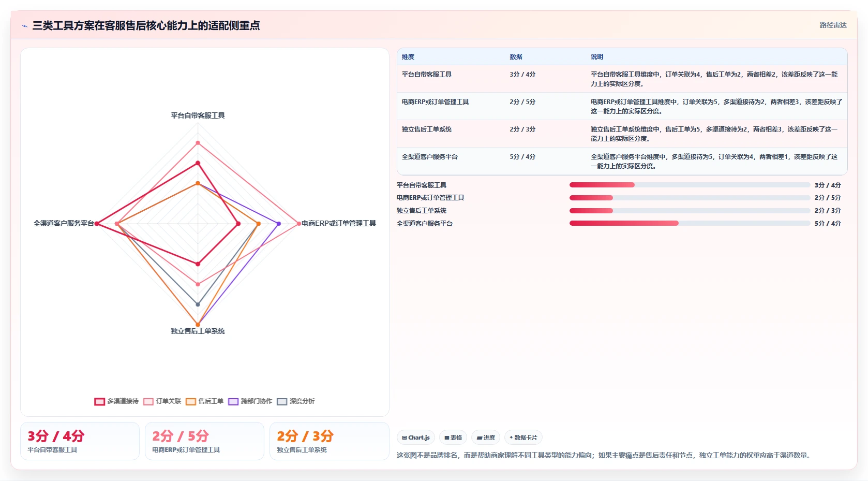Click the 2分 / 5分 data card

(x=204, y=441)
